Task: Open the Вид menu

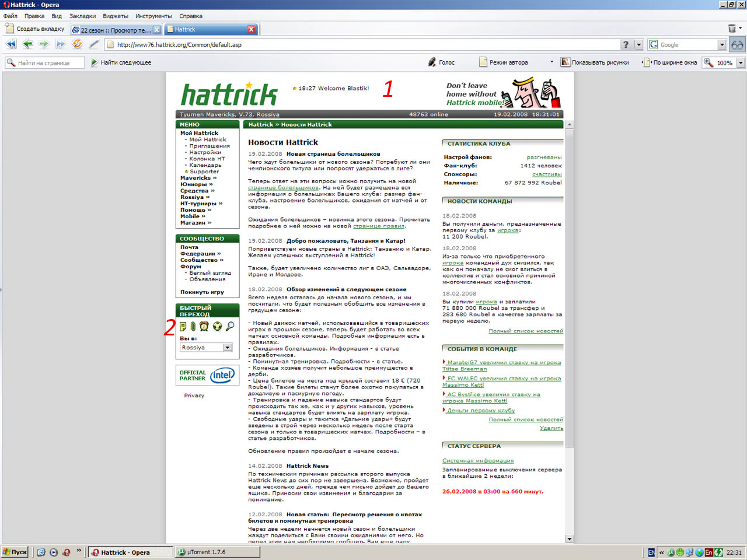Action: click(57, 16)
